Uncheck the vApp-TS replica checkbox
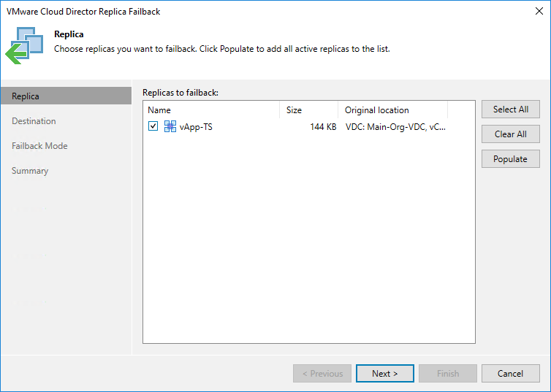551x392 pixels. click(153, 126)
